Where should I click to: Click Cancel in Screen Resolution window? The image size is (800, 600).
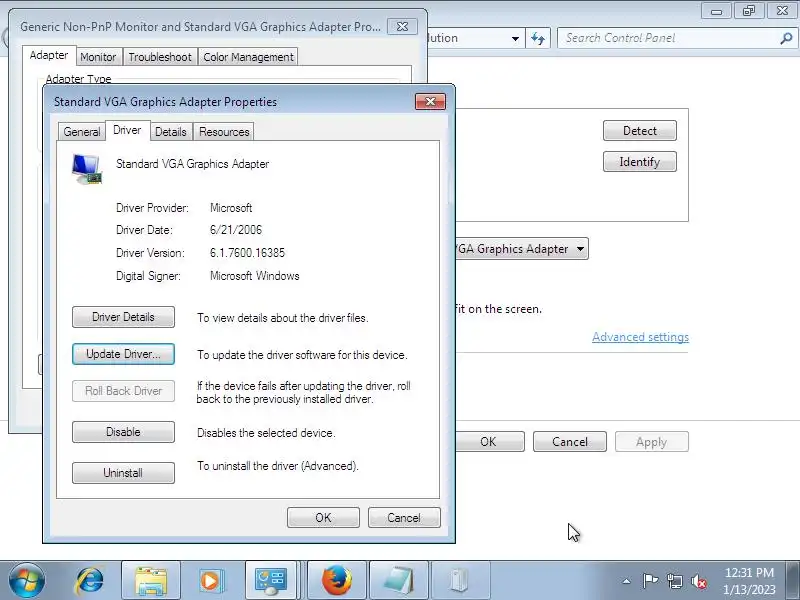coord(570,442)
